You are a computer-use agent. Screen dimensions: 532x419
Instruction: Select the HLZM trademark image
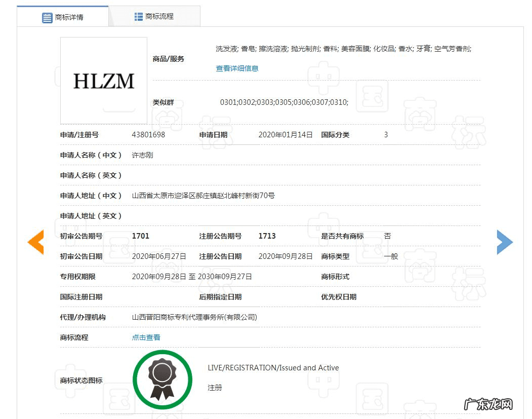(x=103, y=80)
